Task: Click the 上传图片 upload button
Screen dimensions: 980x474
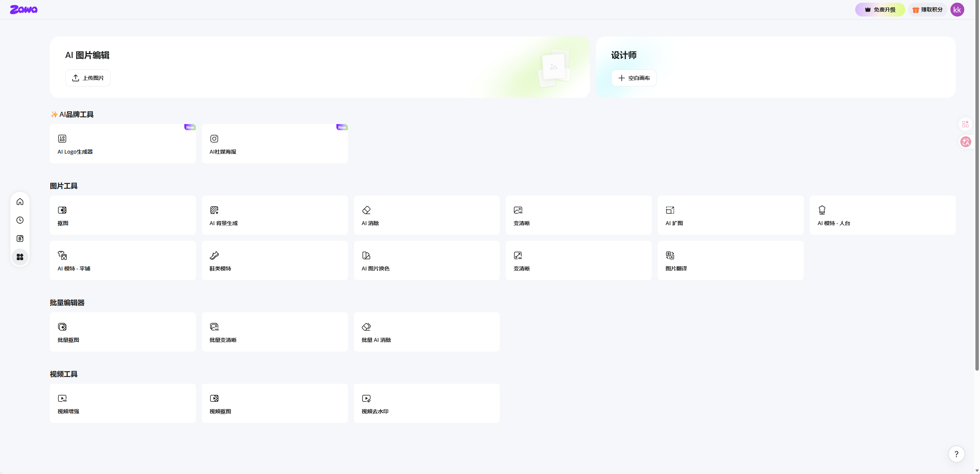Action: click(88, 78)
